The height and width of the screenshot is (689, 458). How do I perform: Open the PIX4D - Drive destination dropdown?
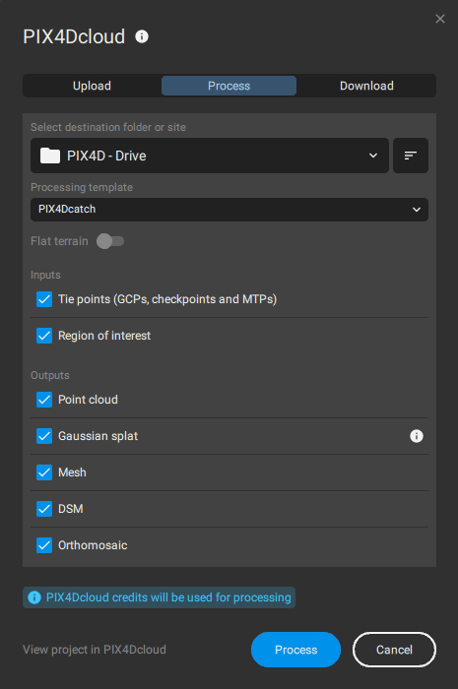[x=210, y=156]
